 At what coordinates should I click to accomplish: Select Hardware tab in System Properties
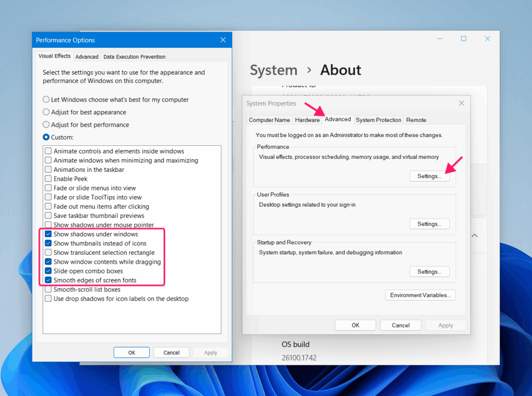click(307, 120)
